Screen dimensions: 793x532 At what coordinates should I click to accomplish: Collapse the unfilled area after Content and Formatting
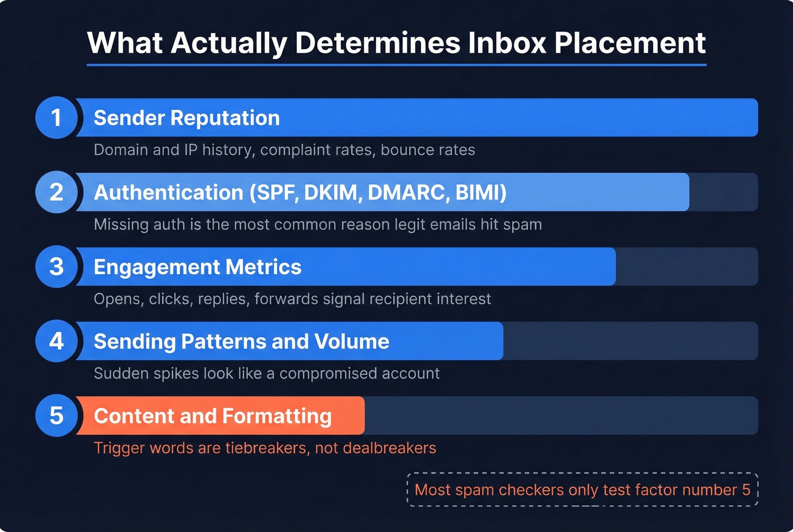561,415
